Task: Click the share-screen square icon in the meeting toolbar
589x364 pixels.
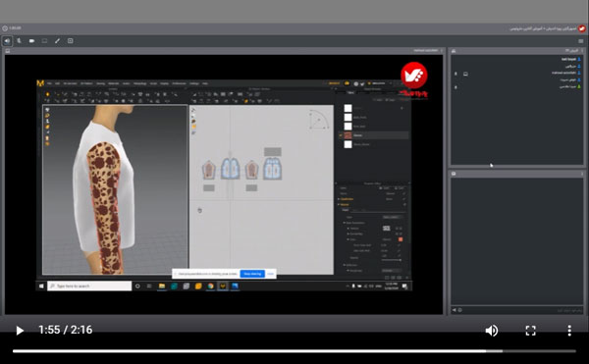Action: pyautogui.click(x=71, y=40)
